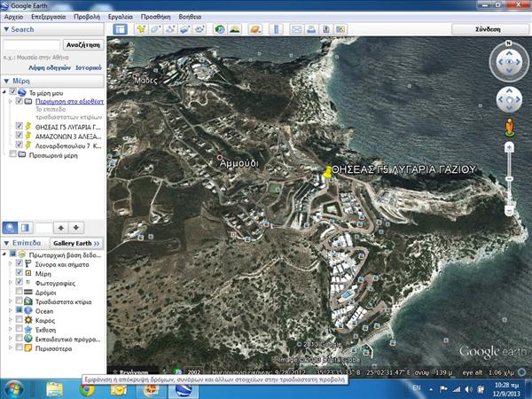Move selected place down in list
Image resolution: width=532 pixels, height=399 pixels.
click(76, 228)
